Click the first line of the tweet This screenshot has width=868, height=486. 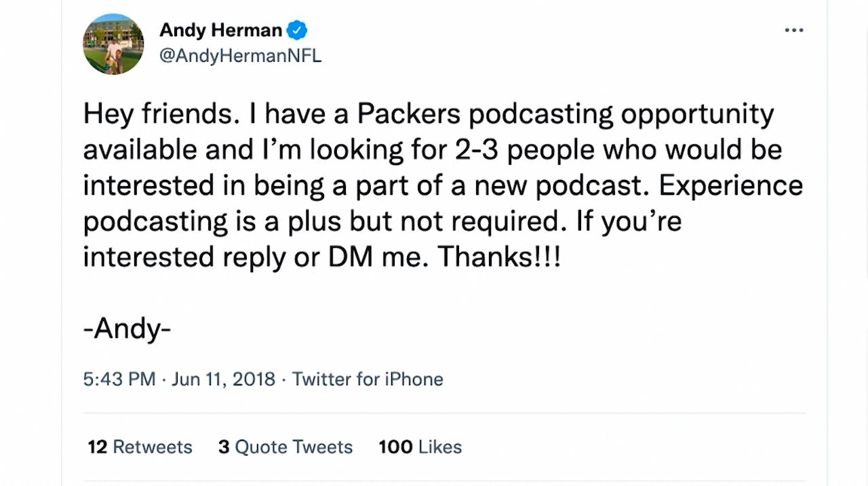[427, 113]
